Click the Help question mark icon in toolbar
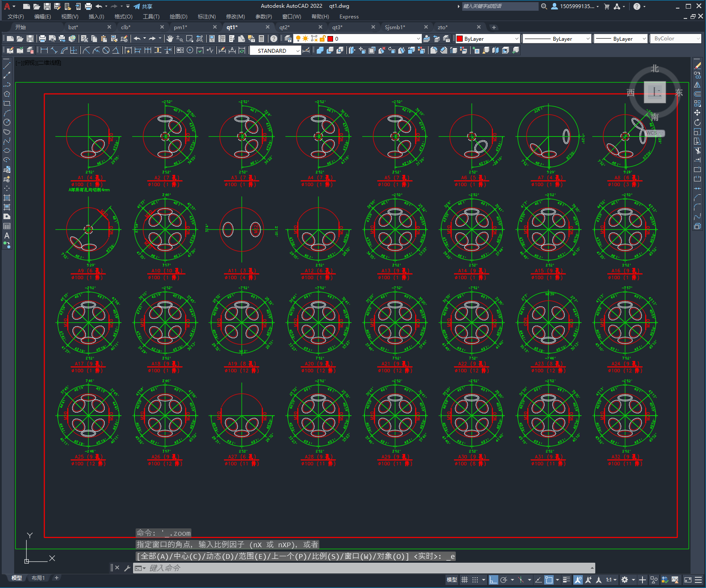 pos(274,39)
